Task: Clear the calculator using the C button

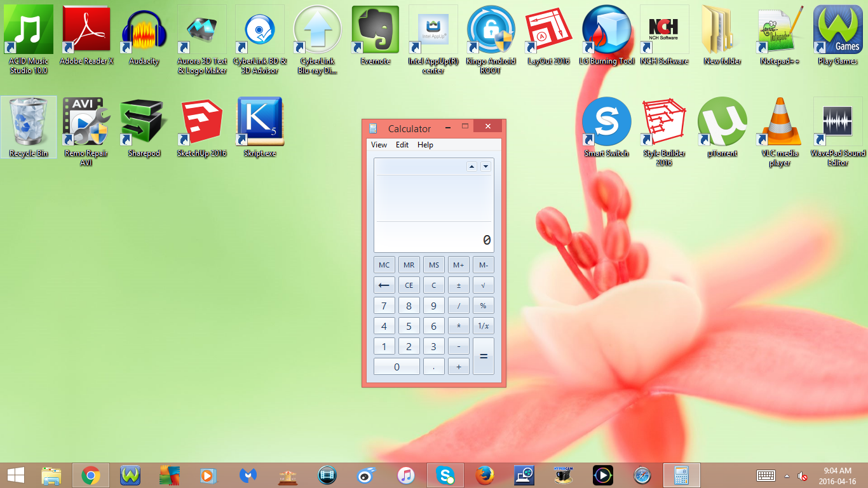Action: 433,285
